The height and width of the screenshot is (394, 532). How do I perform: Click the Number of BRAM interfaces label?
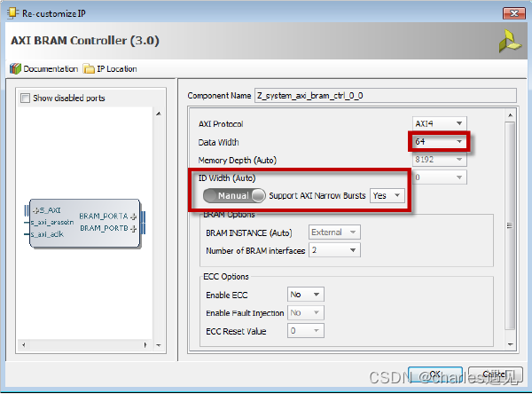point(255,250)
